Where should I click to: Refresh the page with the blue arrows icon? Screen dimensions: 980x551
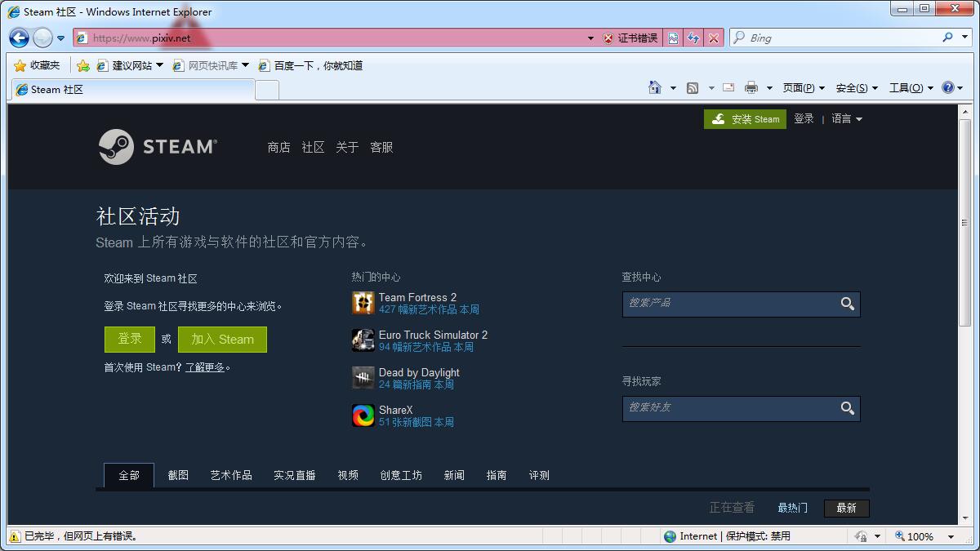693,38
